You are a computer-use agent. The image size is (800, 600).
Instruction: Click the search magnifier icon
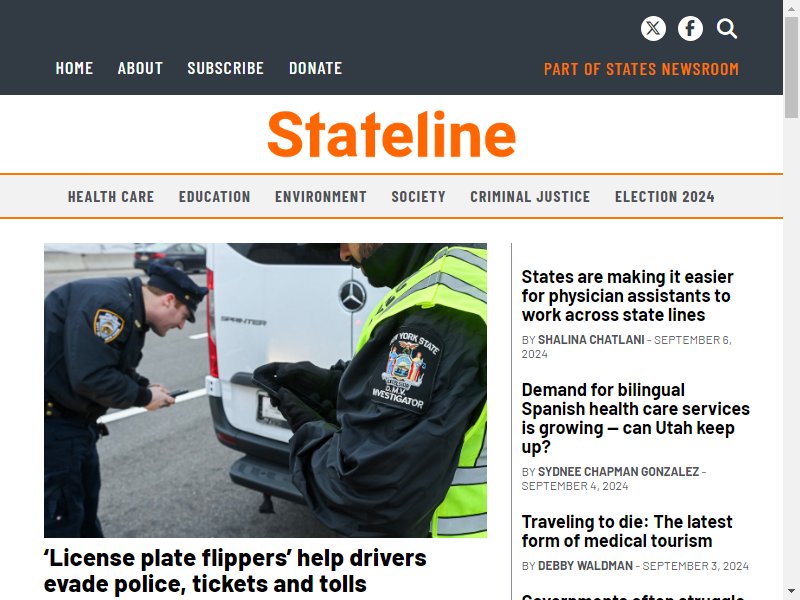point(727,29)
